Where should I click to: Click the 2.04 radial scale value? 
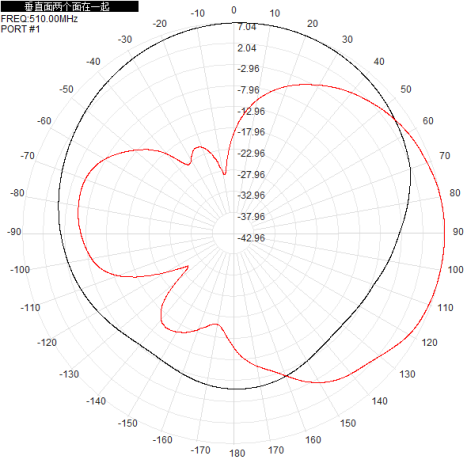[247, 48]
